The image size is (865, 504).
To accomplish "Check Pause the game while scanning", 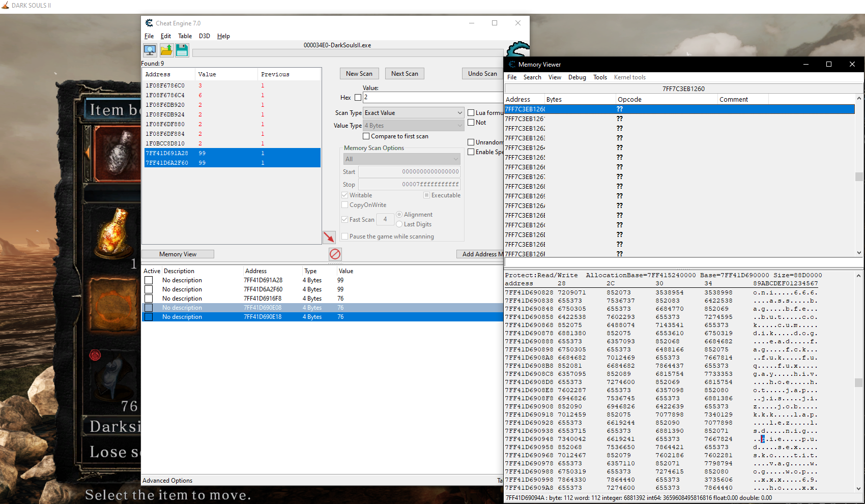I will (x=345, y=236).
